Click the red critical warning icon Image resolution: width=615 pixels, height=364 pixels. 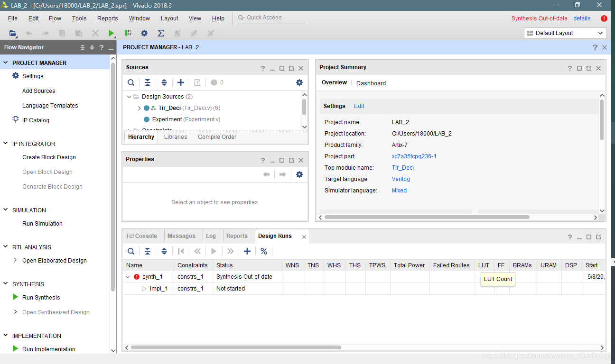pyautogui.click(x=604, y=18)
